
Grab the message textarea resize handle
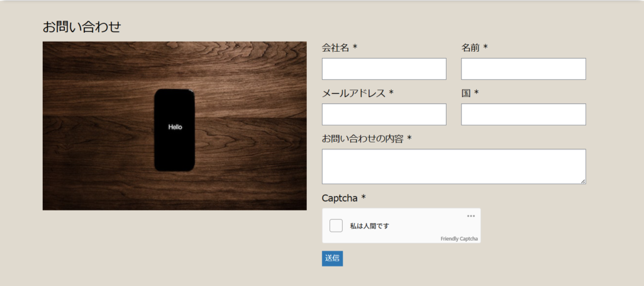[582, 181]
